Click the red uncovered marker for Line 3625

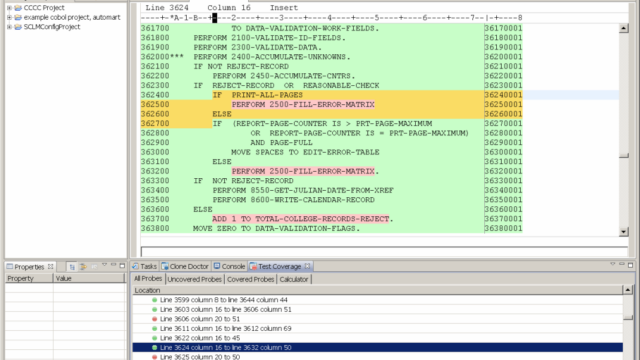(x=154, y=357)
